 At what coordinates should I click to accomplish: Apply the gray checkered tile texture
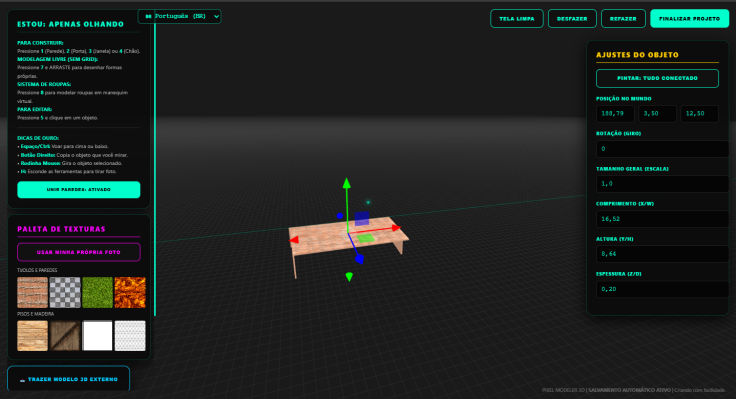point(65,292)
